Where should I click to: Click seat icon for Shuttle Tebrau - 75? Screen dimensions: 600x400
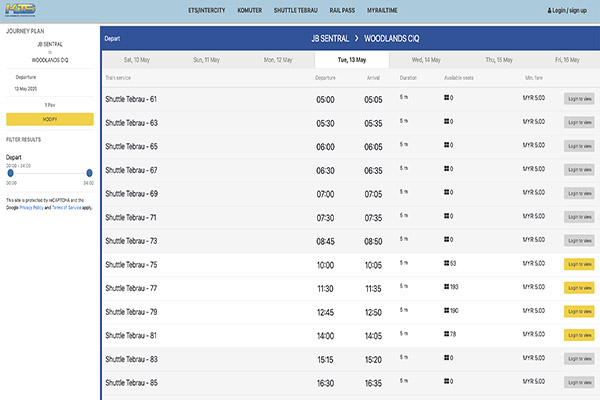click(446, 263)
